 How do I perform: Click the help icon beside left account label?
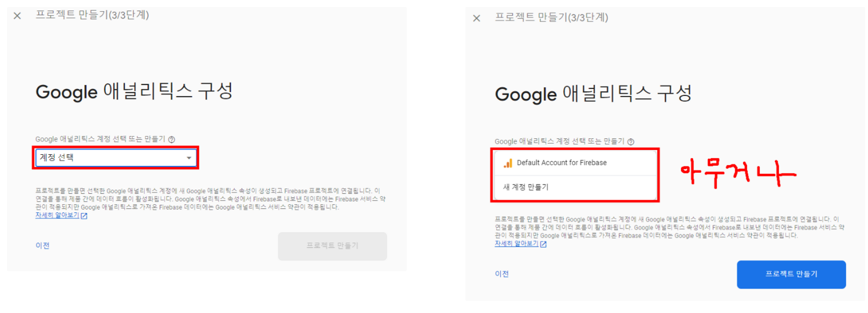[171, 140]
